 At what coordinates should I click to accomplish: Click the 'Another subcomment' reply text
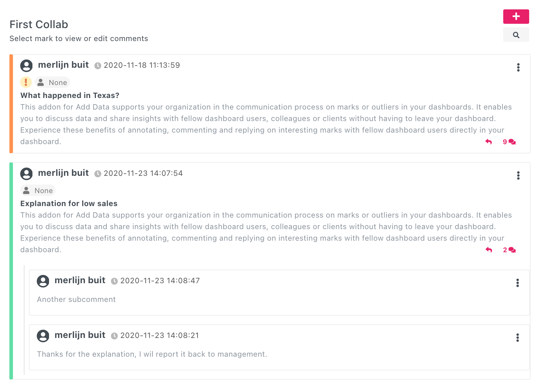point(76,299)
